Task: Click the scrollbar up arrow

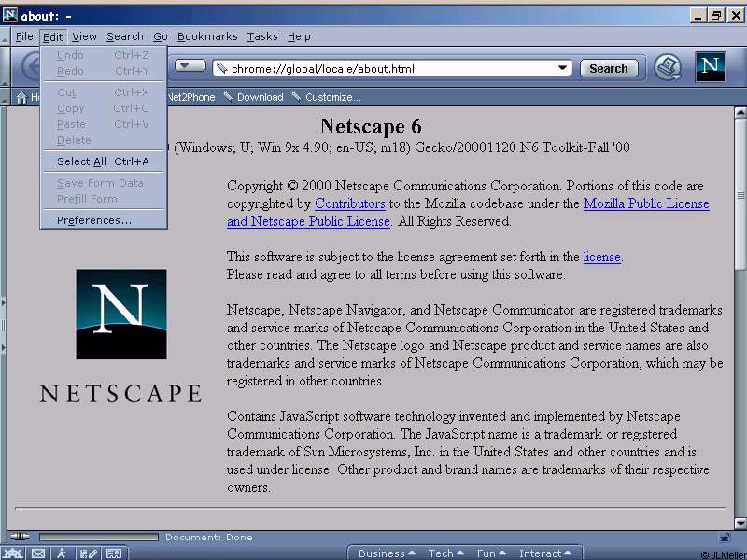Action: tap(740, 113)
